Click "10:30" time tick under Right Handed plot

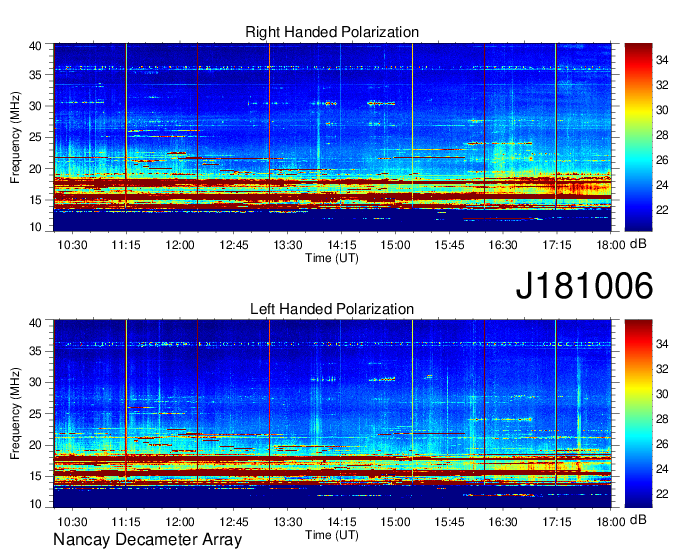point(72,245)
